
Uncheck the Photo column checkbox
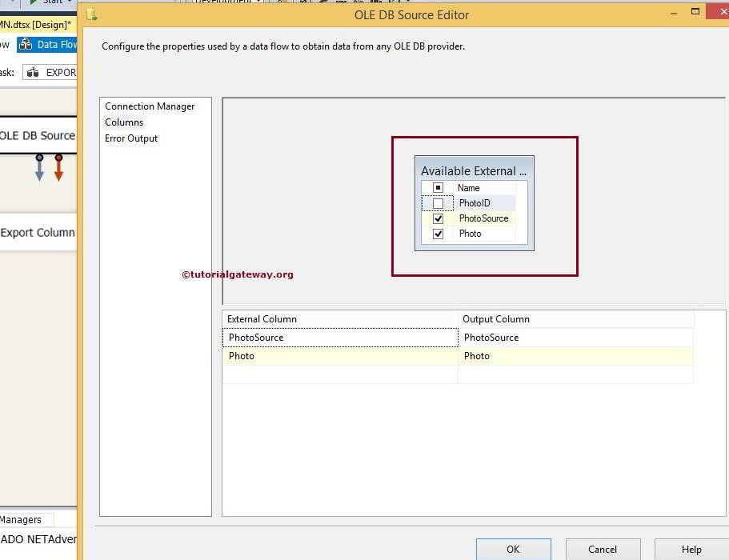[438, 234]
